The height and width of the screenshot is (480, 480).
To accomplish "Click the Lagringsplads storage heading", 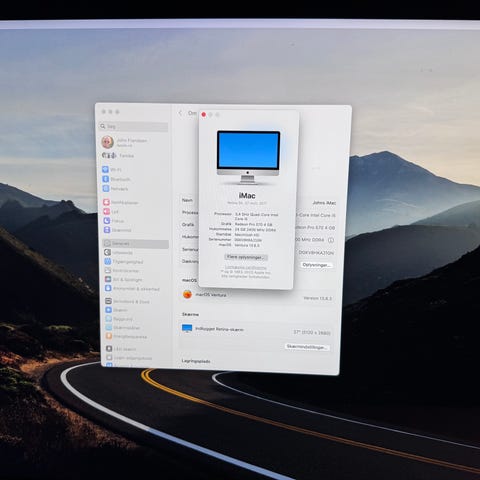I will [196, 361].
